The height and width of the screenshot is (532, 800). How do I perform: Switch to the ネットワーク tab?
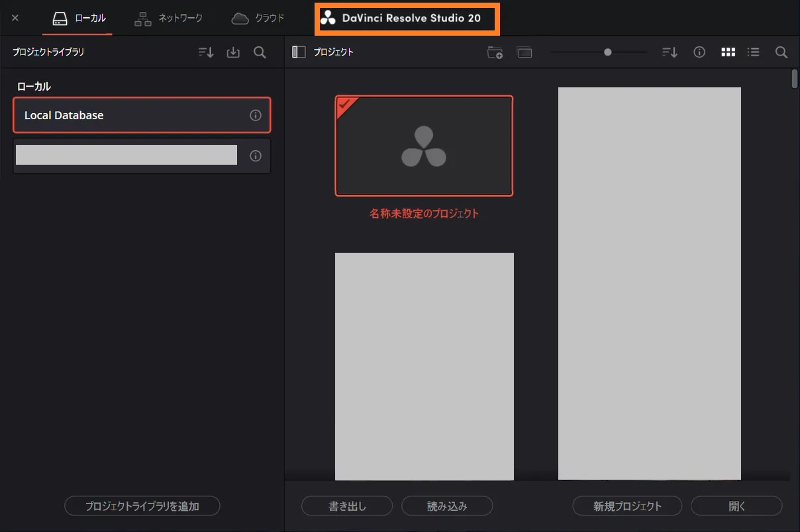[x=168, y=19]
